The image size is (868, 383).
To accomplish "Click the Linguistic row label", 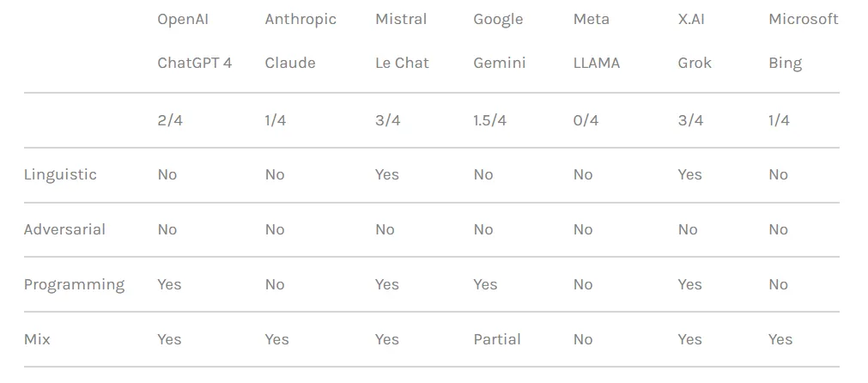I will tap(60, 174).
